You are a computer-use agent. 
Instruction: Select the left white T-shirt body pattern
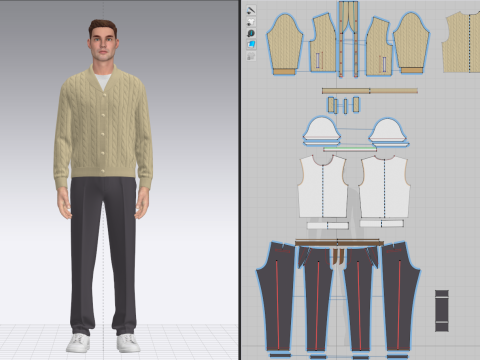coord(323,187)
